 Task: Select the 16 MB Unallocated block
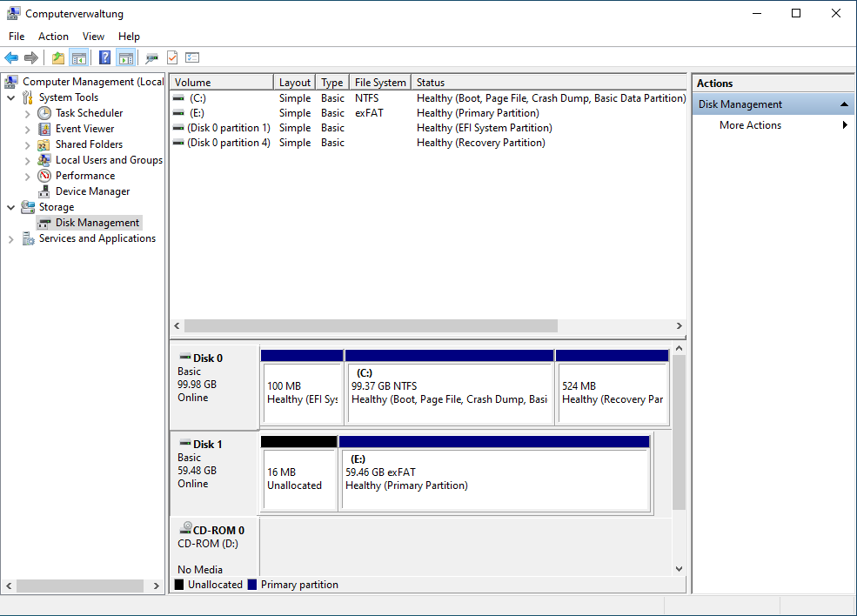(298, 479)
